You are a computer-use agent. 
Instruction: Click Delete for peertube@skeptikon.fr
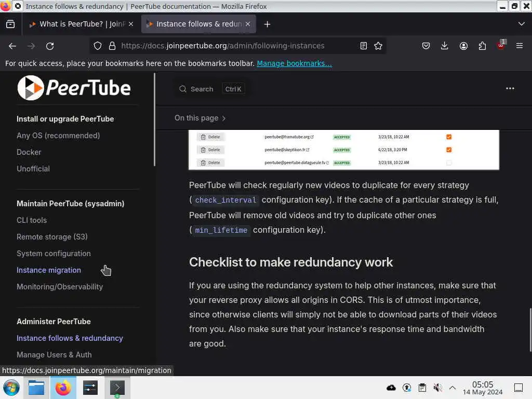tap(210, 150)
